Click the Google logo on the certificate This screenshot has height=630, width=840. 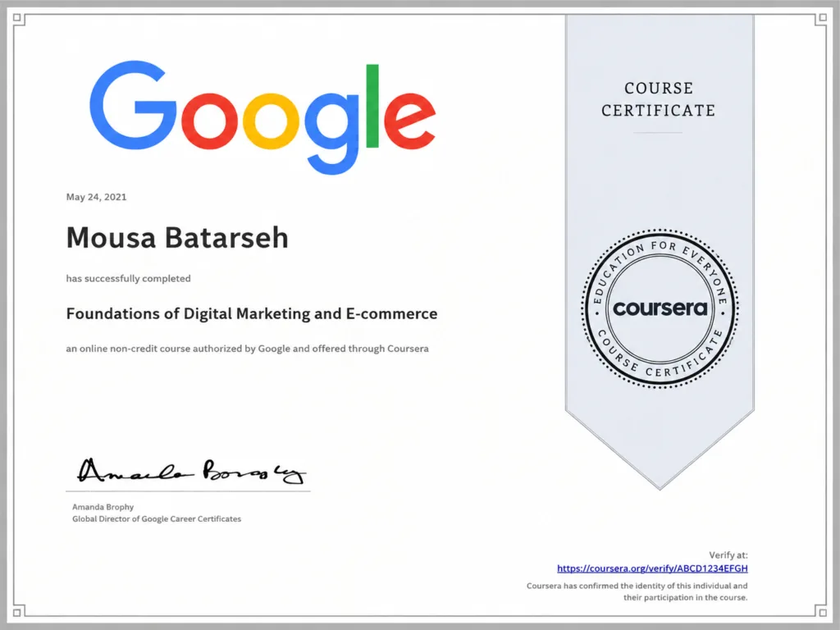tap(262, 117)
